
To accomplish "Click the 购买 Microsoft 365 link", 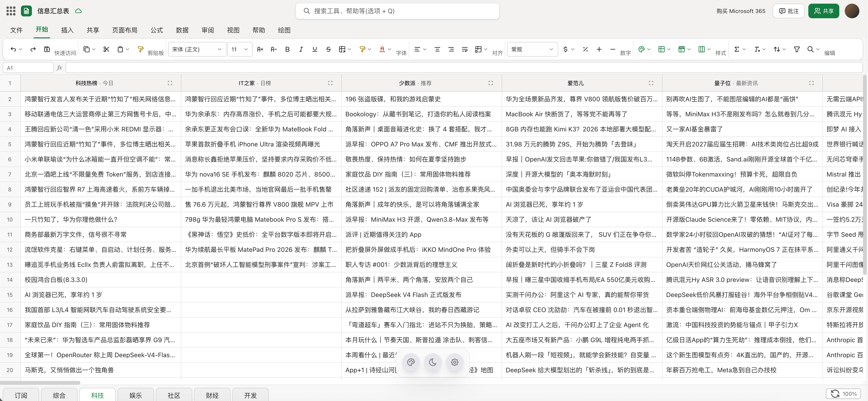I will coord(741,11).
